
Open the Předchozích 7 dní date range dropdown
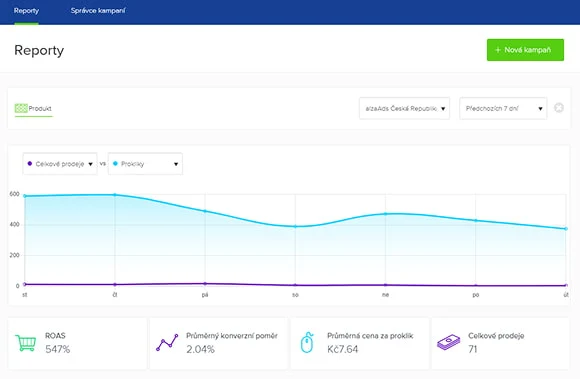(x=503, y=108)
